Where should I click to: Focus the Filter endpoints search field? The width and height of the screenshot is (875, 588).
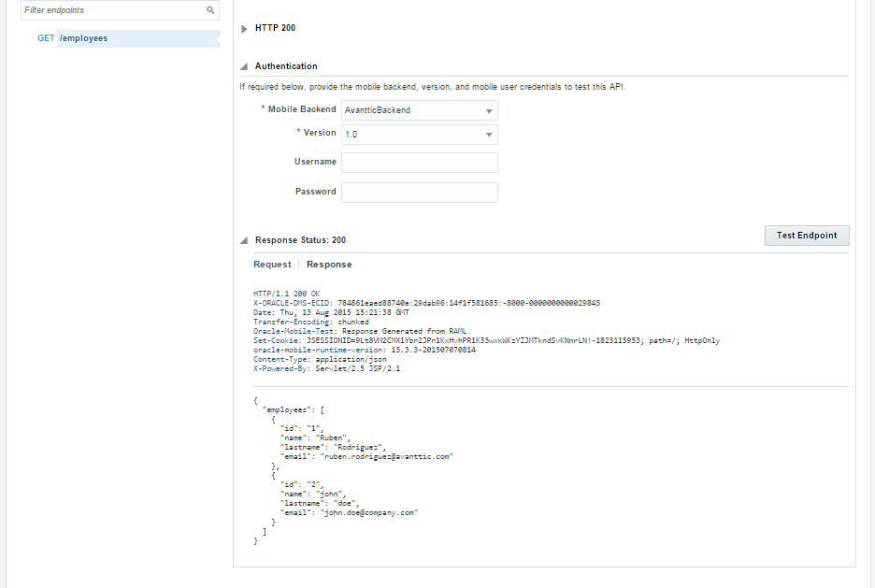tap(120, 10)
